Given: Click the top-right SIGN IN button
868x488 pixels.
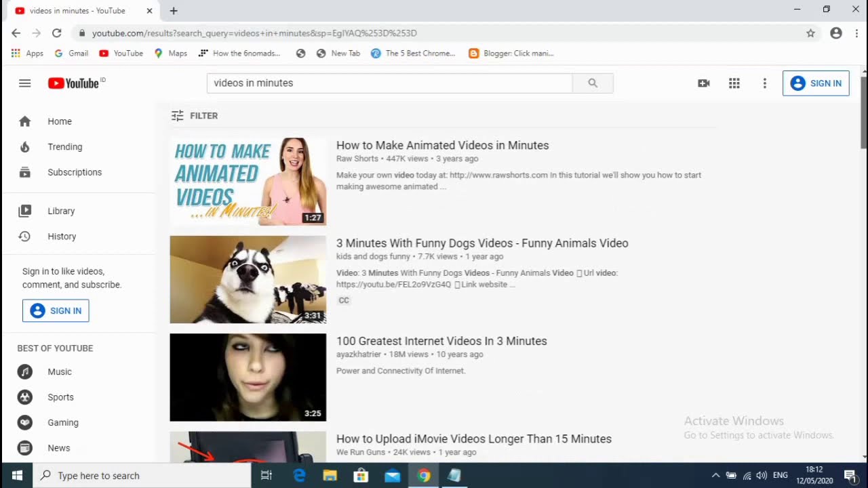Looking at the screenshot, I should click(x=816, y=83).
